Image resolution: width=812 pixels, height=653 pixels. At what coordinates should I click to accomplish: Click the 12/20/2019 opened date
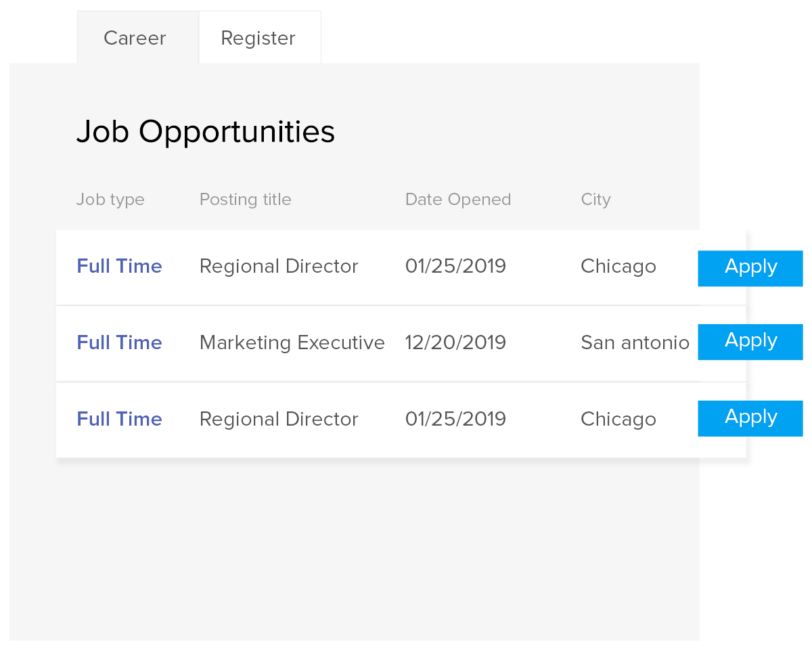[x=455, y=343]
